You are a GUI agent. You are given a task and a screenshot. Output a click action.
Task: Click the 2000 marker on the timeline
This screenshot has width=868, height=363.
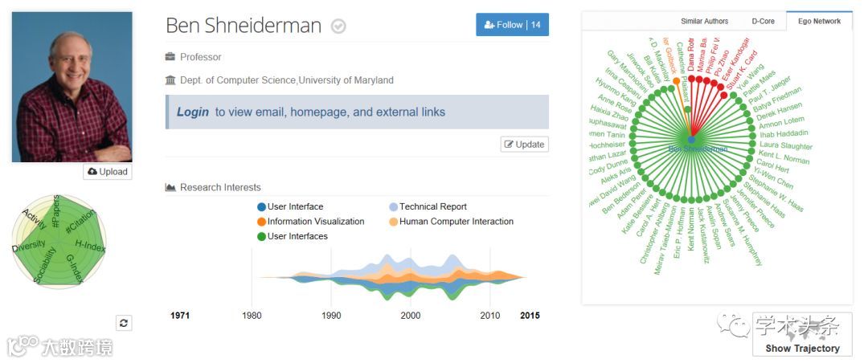[x=411, y=316]
